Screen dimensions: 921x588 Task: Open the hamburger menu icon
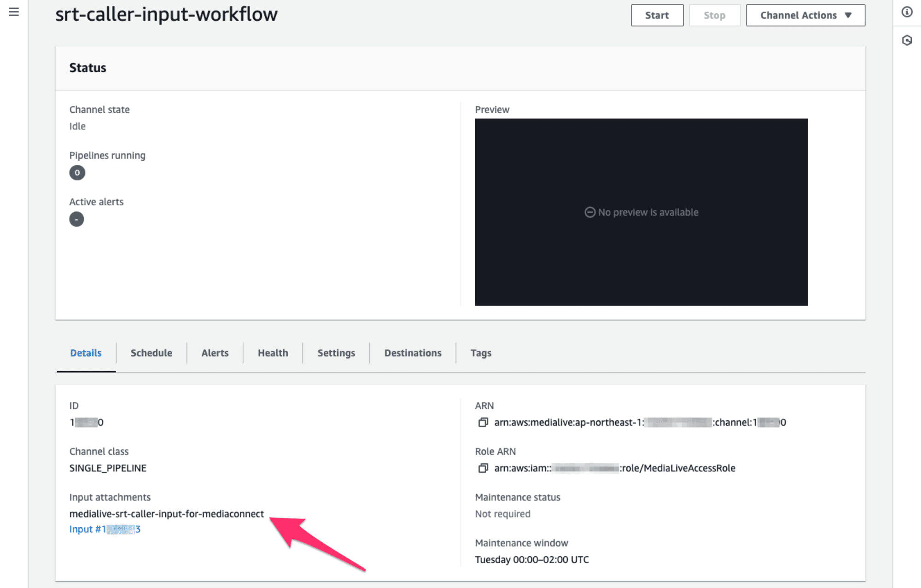pos(14,12)
